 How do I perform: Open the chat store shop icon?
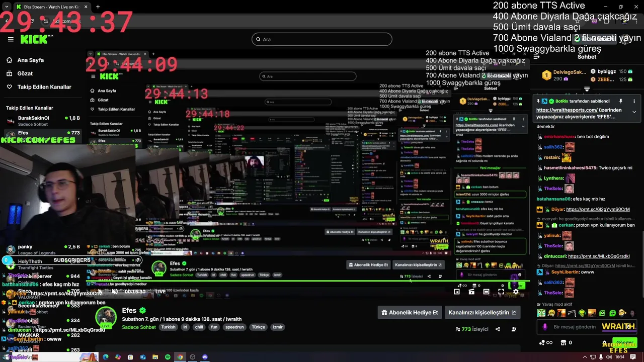tap(563, 343)
